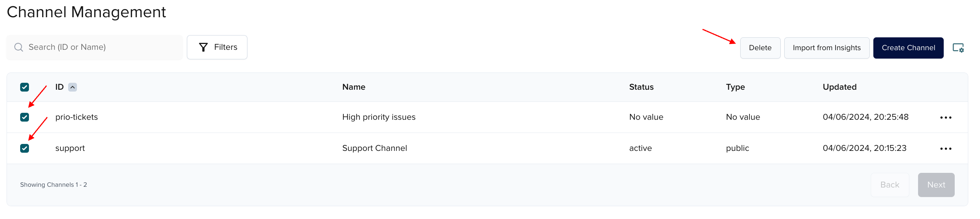The height and width of the screenshot is (219, 980).
Task: Click the funnel icon in Filters
Action: 203,47
